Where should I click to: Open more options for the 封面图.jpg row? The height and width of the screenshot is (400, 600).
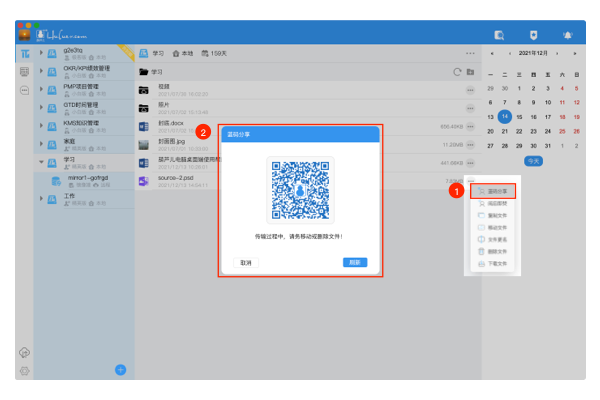point(470,145)
